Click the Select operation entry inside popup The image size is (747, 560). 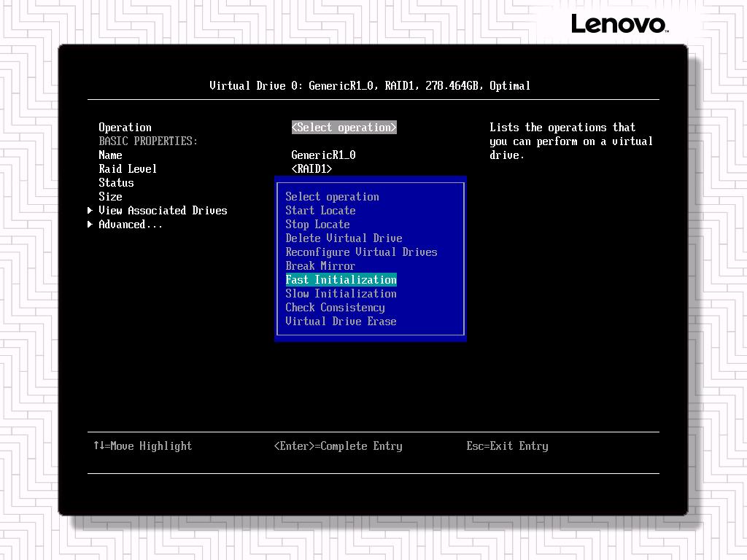coord(332,197)
